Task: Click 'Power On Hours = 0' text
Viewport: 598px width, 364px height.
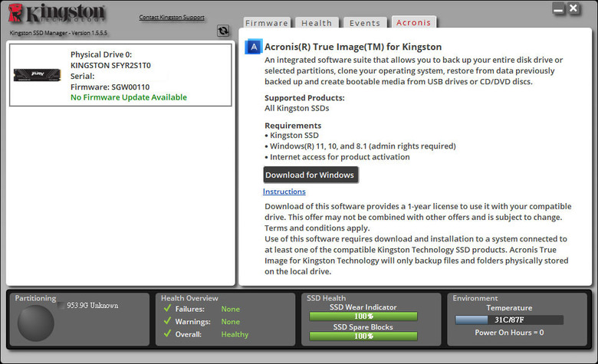Action: (509, 333)
